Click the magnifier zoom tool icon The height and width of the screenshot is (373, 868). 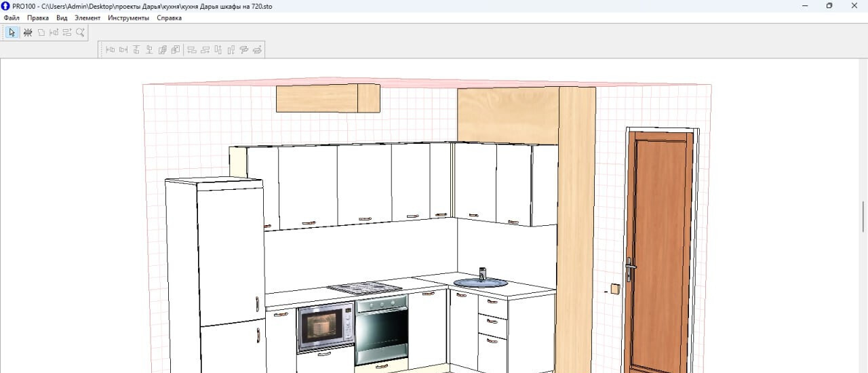coord(80,33)
